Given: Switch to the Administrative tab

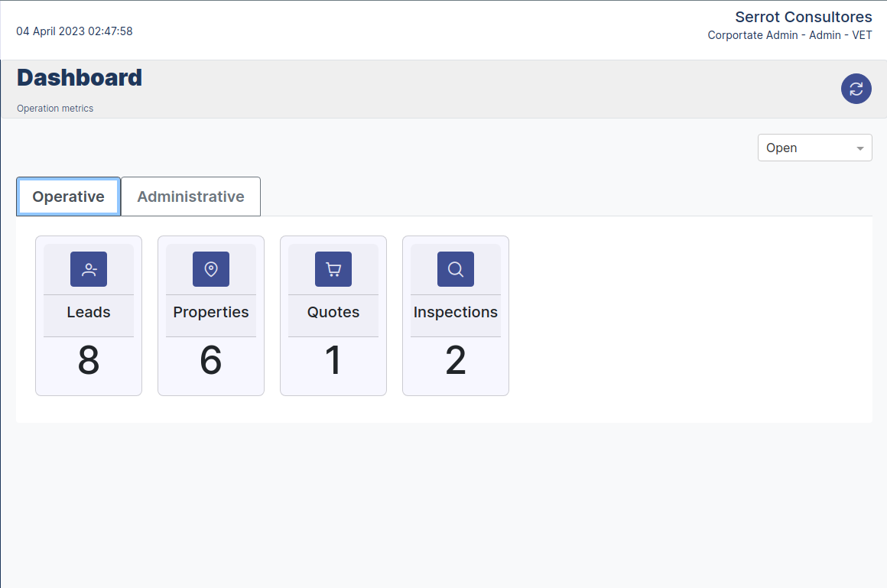Looking at the screenshot, I should (x=190, y=197).
